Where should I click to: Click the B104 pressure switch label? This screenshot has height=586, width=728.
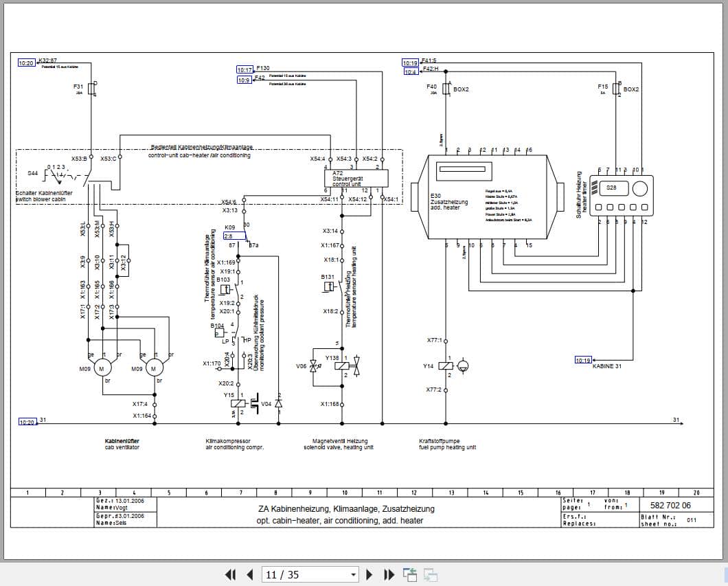click(217, 326)
